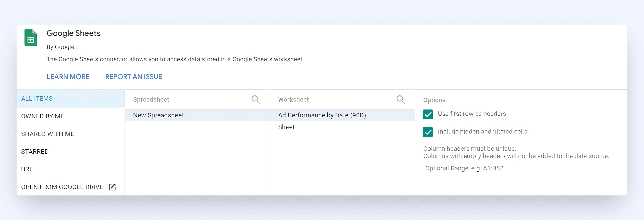Click the external-link icon beside Google Drive
The width and height of the screenshot is (644, 220).
[x=112, y=187]
